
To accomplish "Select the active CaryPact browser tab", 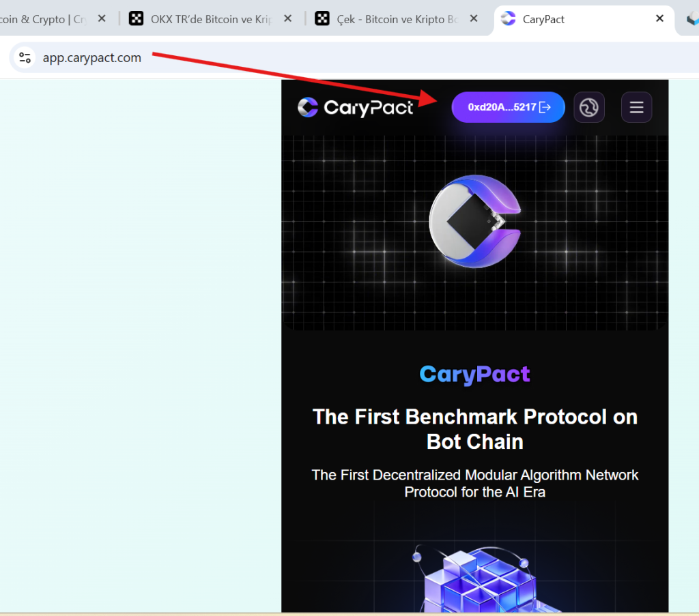I will point(584,19).
